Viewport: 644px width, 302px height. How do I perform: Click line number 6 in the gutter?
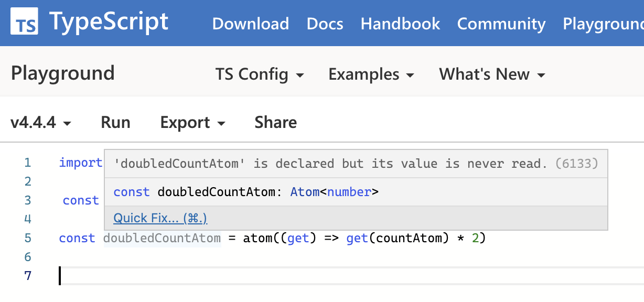28,257
